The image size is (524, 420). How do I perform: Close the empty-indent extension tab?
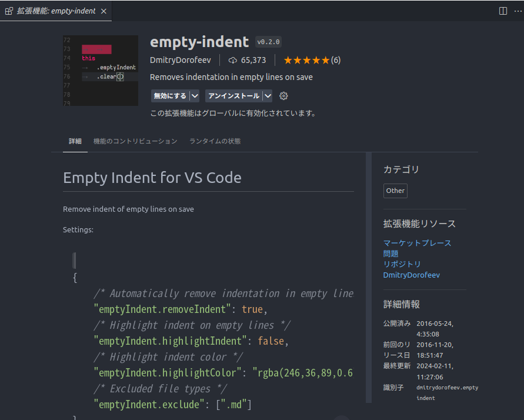point(104,11)
